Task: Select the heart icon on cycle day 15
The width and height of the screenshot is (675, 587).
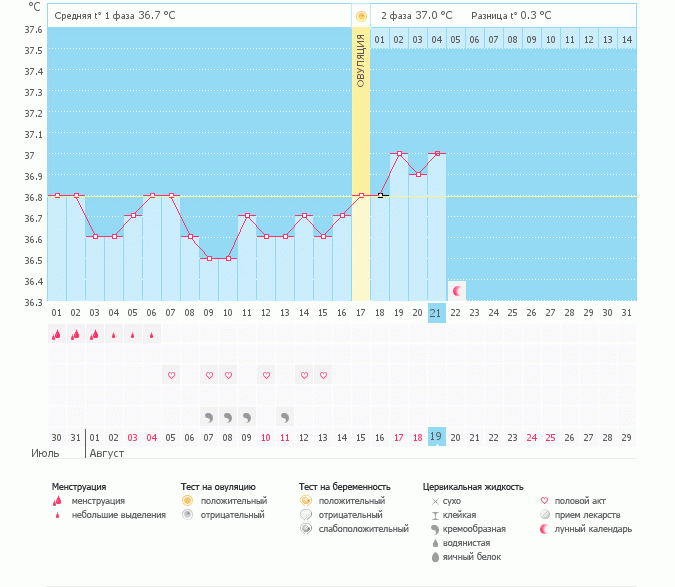Action: (323, 376)
